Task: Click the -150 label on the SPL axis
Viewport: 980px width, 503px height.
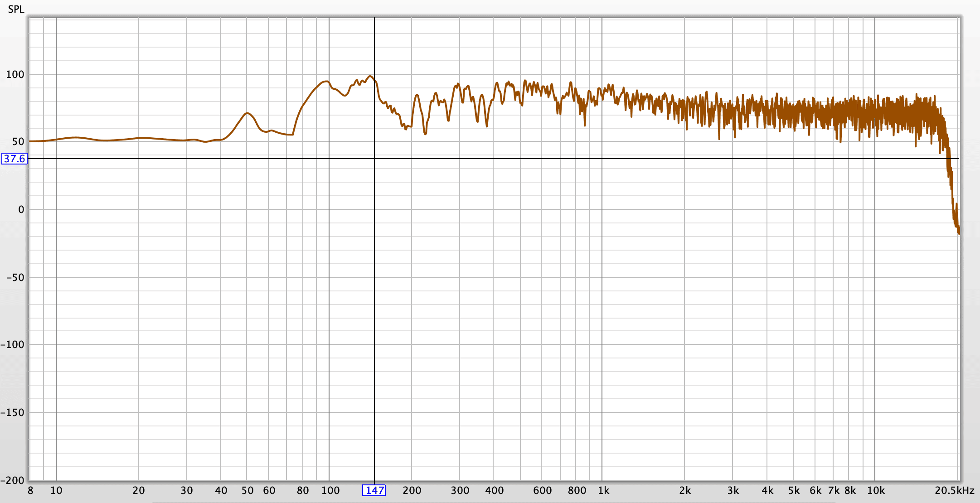Action: pyautogui.click(x=12, y=412)
